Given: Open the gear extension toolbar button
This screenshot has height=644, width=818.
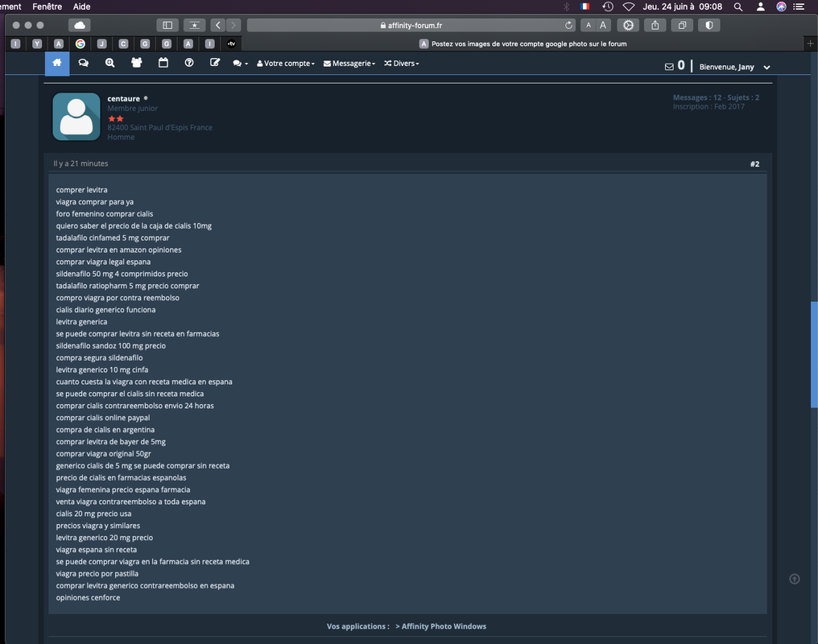Looking at the screenshot, I should (x=629, y=25).
